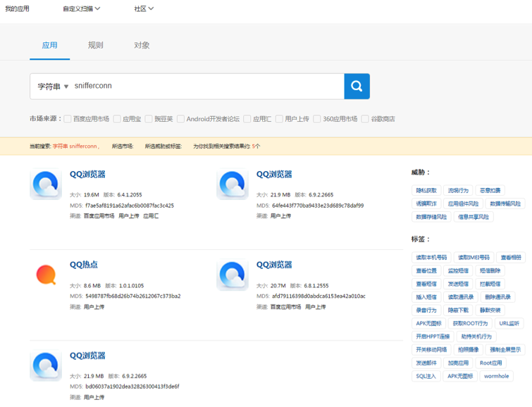Click the 查看相册 label tag
Screen dimensions: 532x407
[511, 258]
